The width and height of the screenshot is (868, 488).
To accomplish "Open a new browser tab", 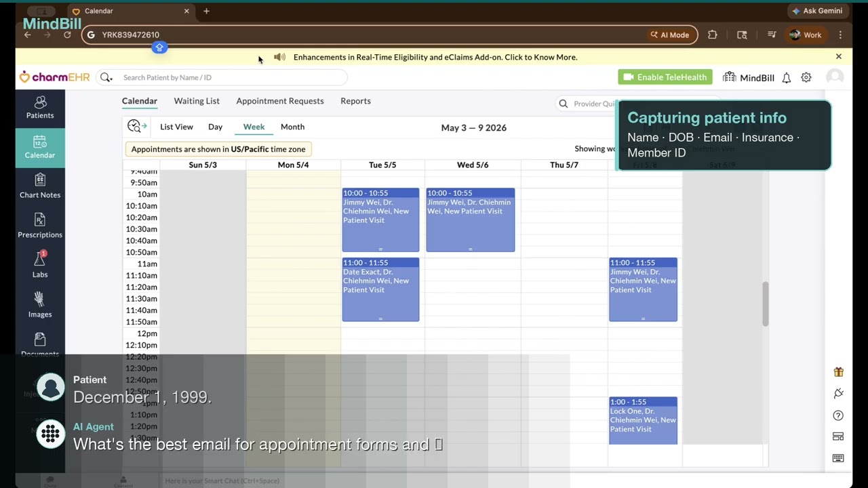I will pyautogui.click(x=206, y=12).
